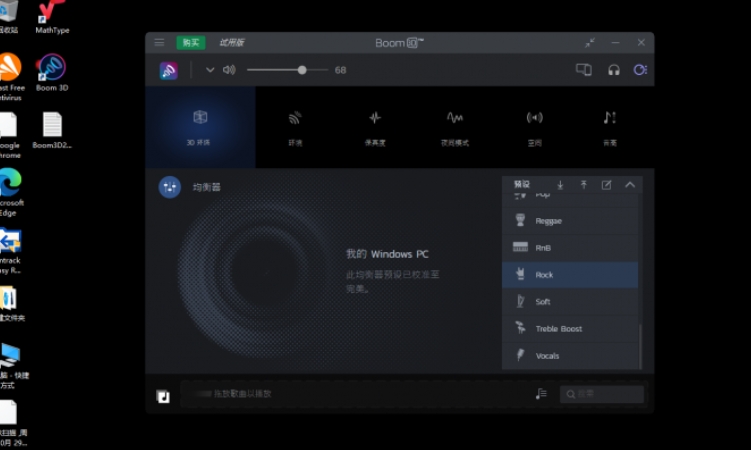Click the green purchase button
Screen dimensions: 751x450
pos(191,43)
